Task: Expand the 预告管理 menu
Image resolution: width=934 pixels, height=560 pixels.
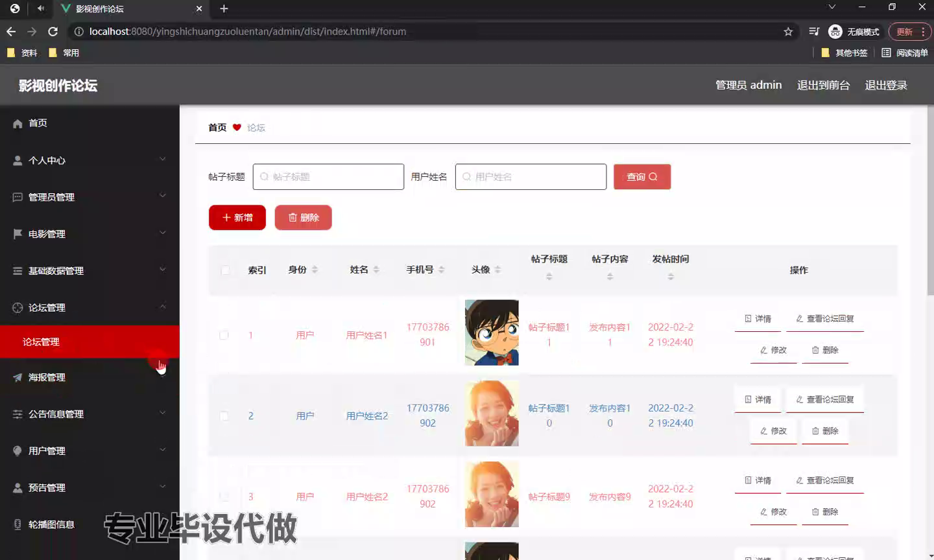Action: (163, 487)
